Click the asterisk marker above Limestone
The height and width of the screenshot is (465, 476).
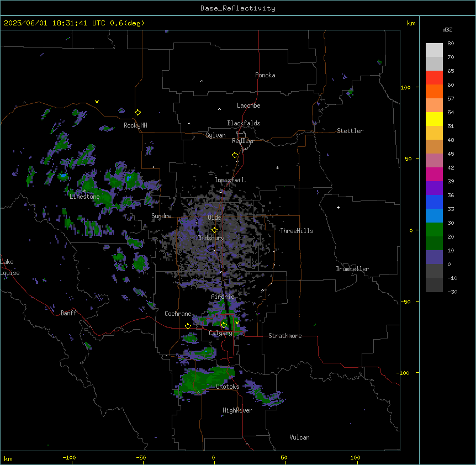[84, 191]
